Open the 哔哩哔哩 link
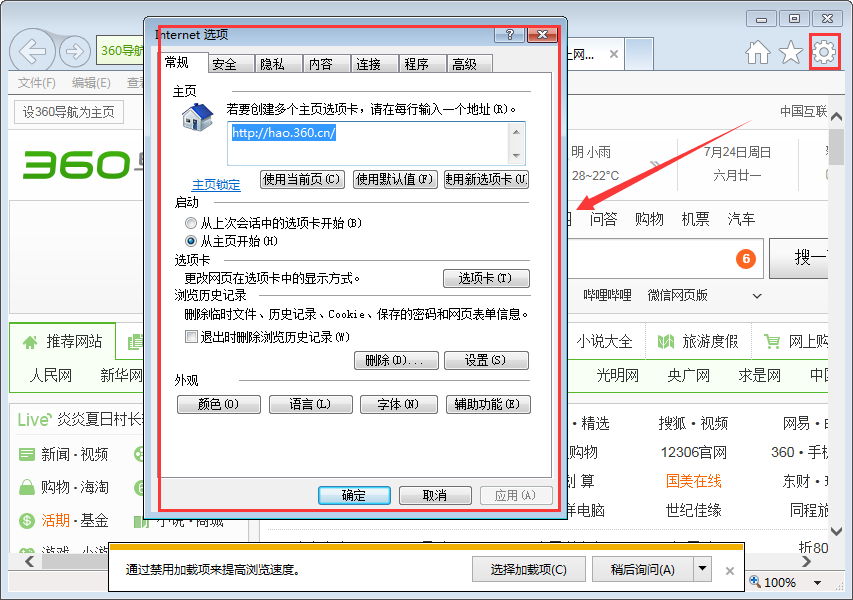The image size is (853, 600). [607, 295]
